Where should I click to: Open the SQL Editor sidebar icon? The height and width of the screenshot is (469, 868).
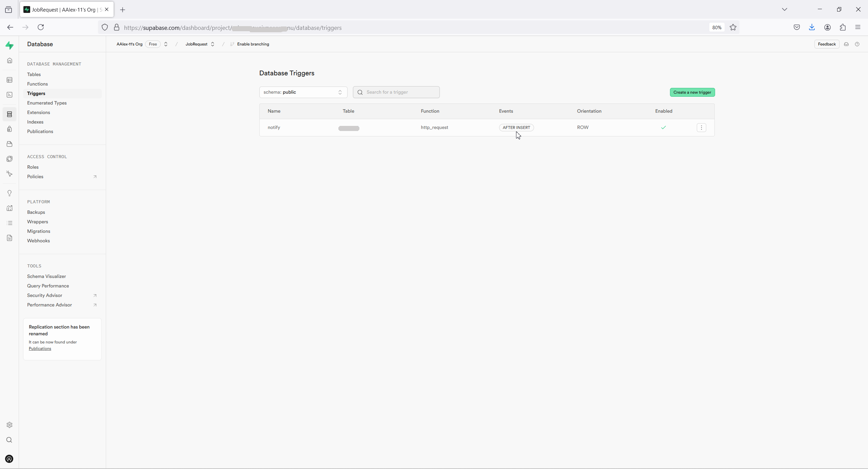(9, 95)
